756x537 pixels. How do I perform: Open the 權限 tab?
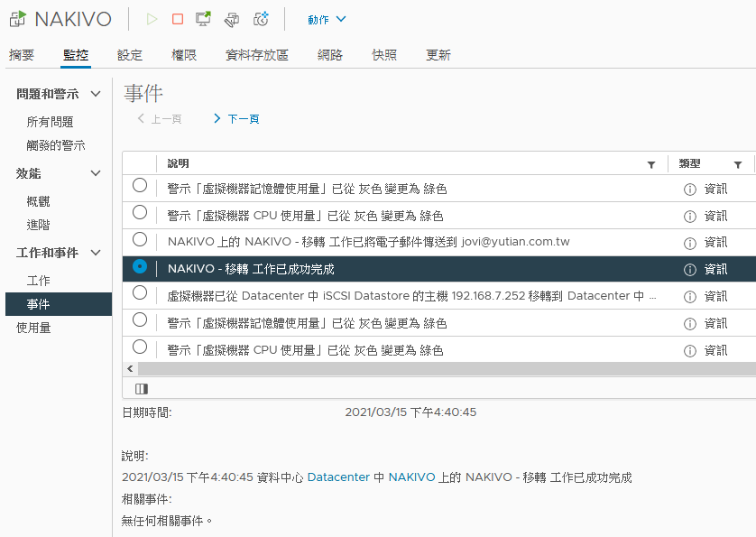pos(184,55)
